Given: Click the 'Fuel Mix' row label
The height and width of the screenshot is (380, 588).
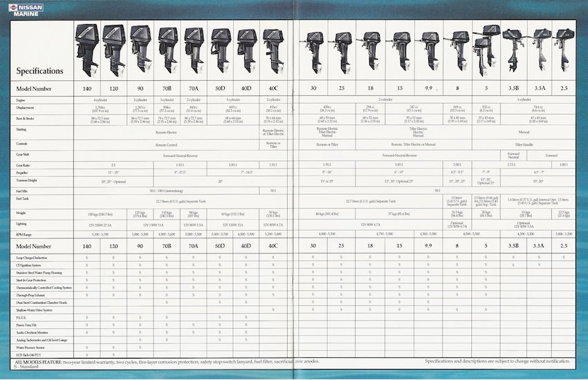Looking at the screenshot, I should point(22,191).
